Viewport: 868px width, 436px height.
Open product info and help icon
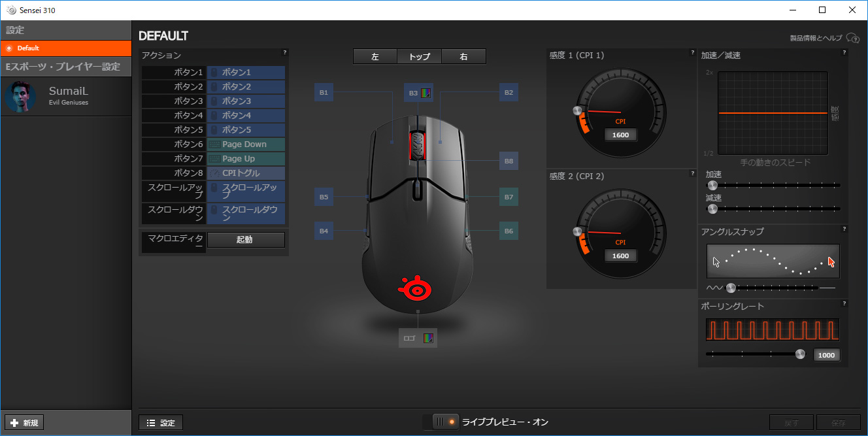point(852,38)
